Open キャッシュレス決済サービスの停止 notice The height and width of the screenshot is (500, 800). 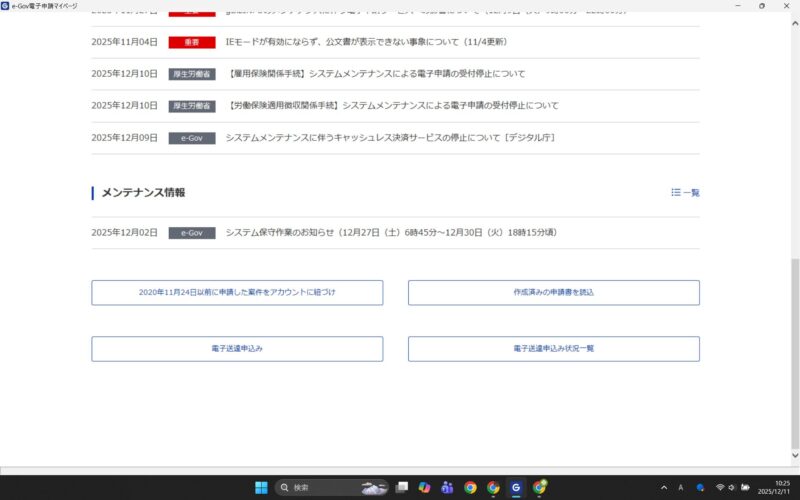click(390, 138)
